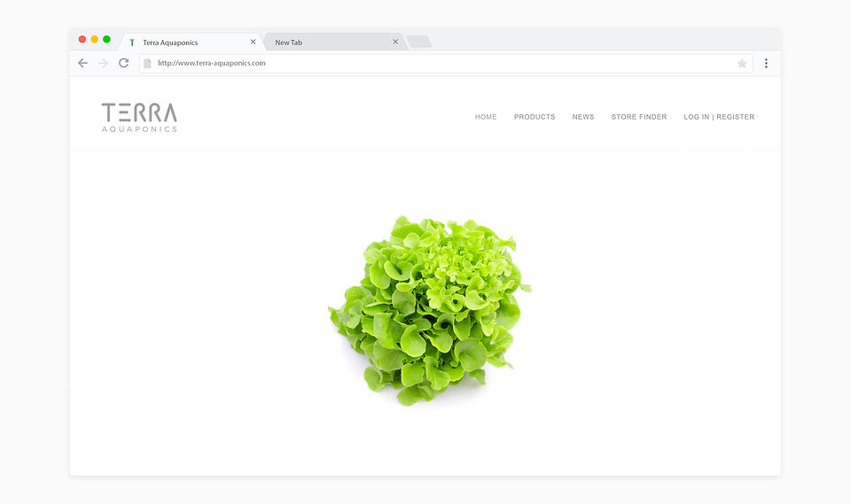Click the browser forward arrow
The image size is (851, 504).
click(x=103, y=63)
